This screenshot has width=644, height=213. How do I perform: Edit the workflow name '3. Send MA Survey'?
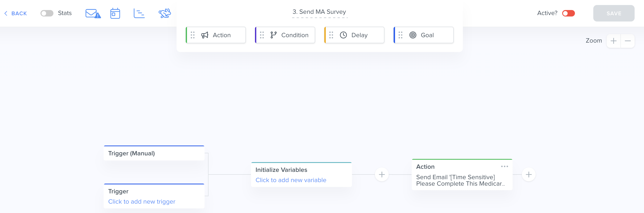point(319,12)
